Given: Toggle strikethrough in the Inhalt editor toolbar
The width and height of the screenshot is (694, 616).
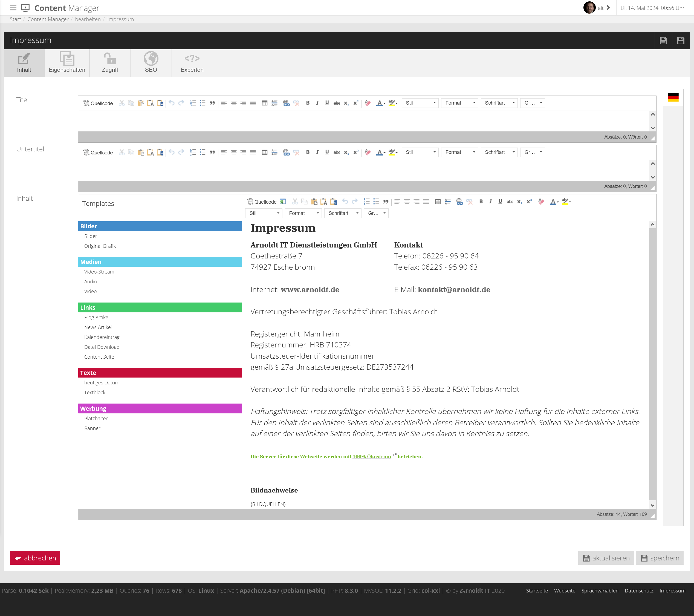Looking at the screenshot, I should coord(510,202).
